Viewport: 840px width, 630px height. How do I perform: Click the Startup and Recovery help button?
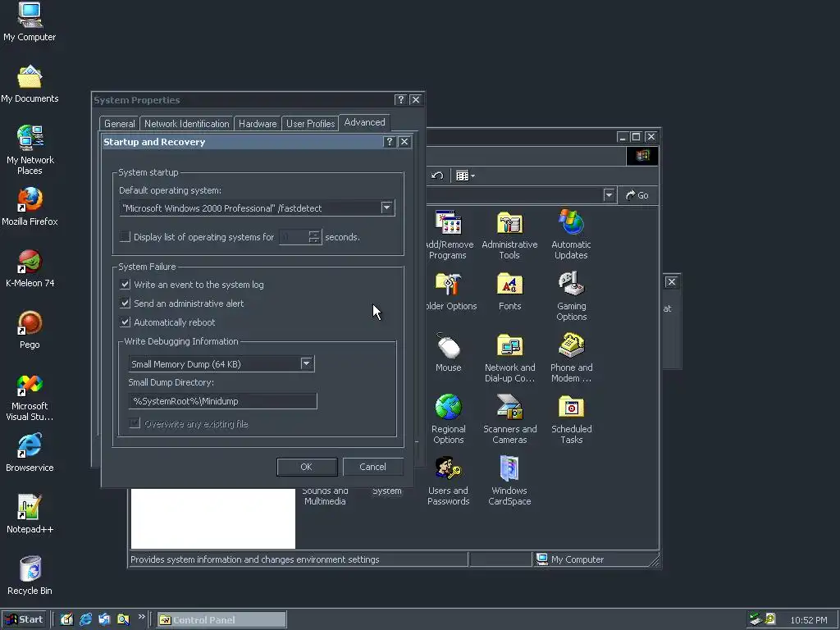point(390,141)
